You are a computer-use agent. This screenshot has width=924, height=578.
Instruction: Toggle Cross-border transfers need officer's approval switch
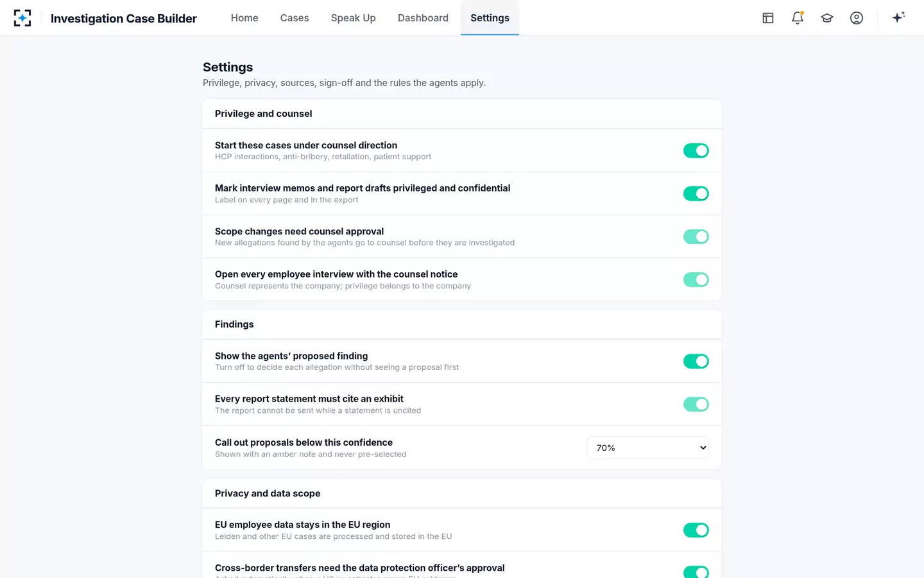tap(696, 572)
